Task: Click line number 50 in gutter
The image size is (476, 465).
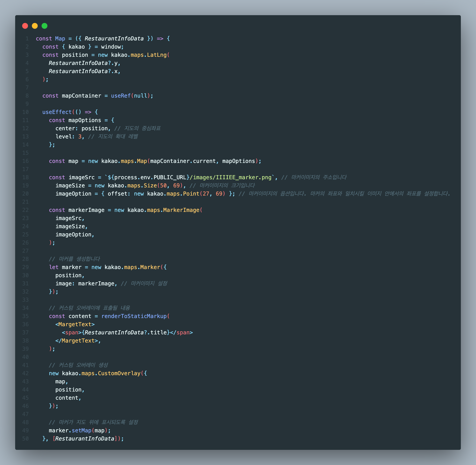Action: (26, 439)
